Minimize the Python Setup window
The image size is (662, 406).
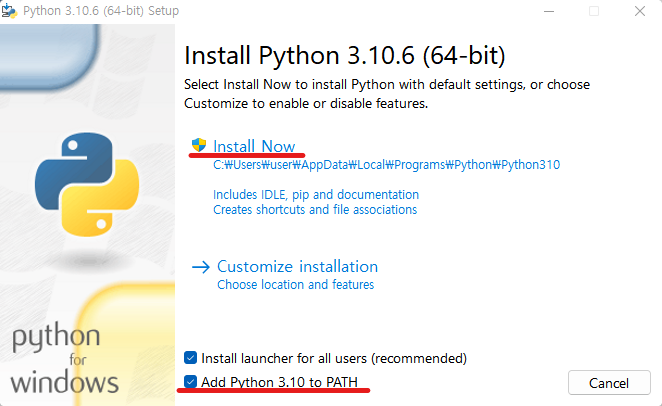(x=549, y=11)
